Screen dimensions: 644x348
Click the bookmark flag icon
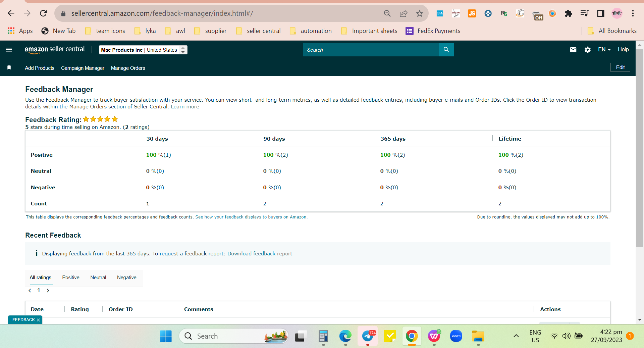tap(9, 68)
